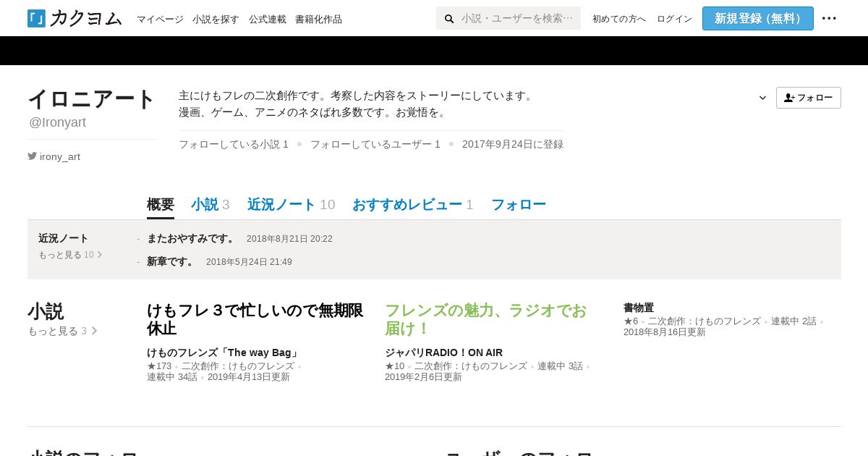Click the ★6 rating of 書物置

[631, 321]
